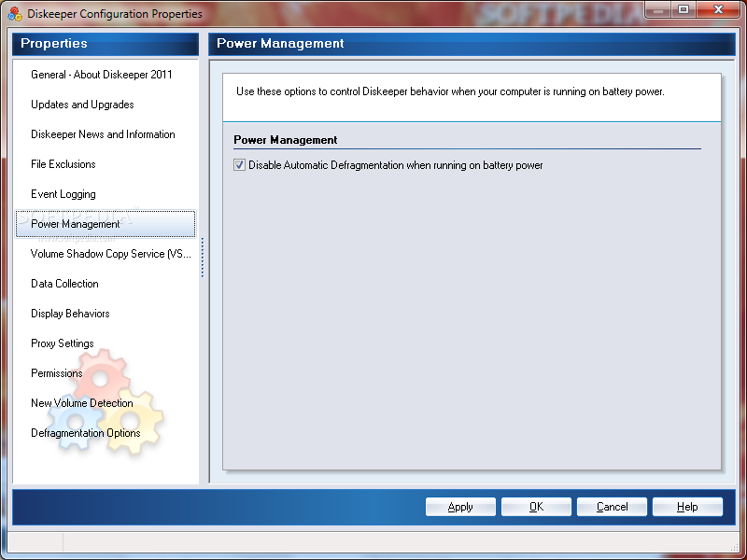Click the dotted splitter handle between panels

(x=203, y=258)
